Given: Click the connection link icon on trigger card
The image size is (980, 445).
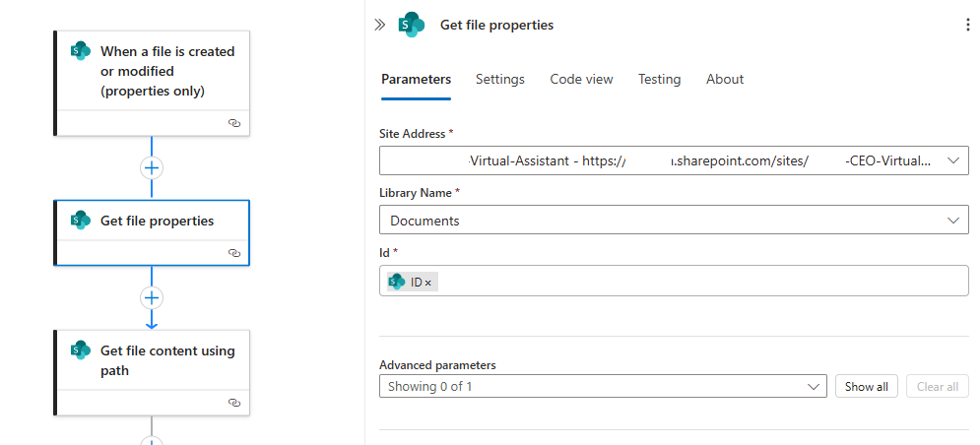Looking at the screenshot, I should coord(233,123).
